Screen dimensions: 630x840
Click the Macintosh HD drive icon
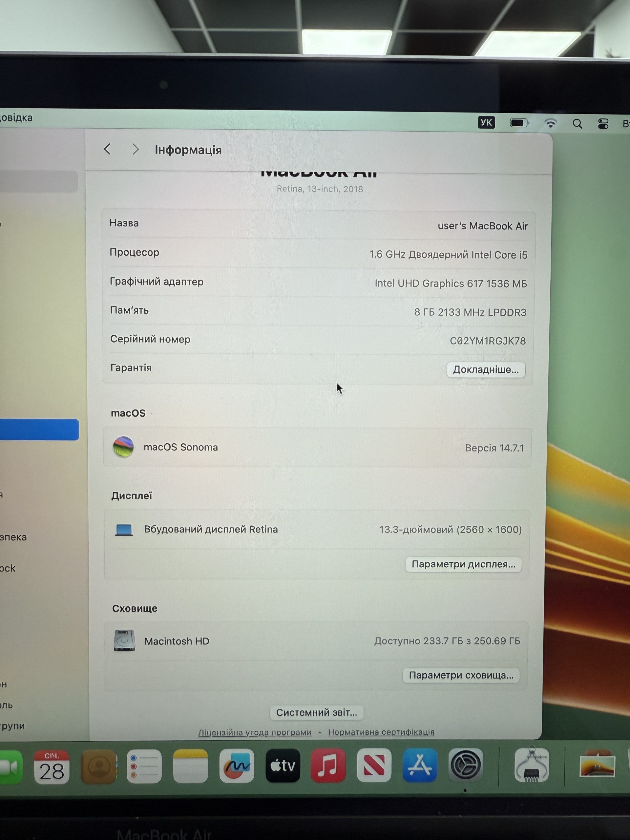124,640
